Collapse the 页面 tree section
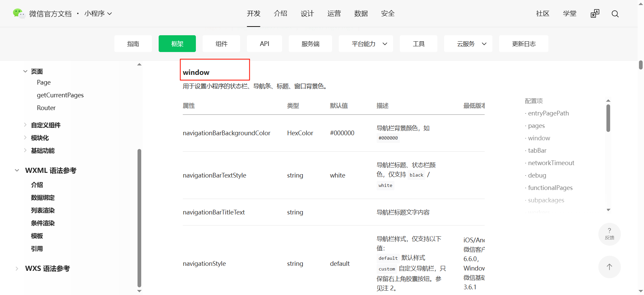The image size is (644, 295). click(25, 71)
